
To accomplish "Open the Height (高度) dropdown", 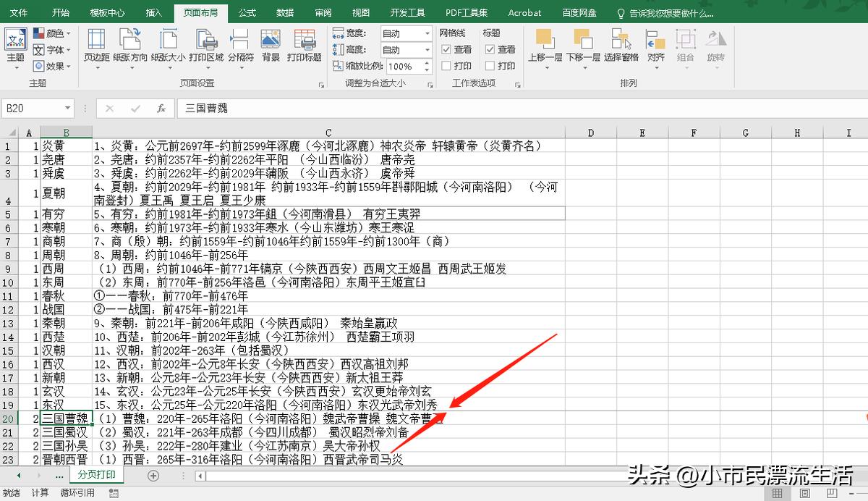I will (x=427, y=49).
